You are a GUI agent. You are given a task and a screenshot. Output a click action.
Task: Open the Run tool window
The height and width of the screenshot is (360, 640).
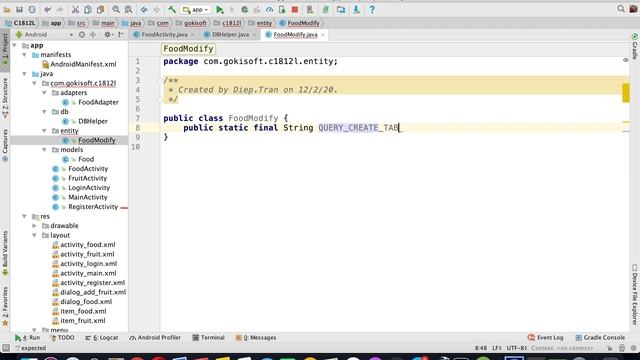(28, 338)
